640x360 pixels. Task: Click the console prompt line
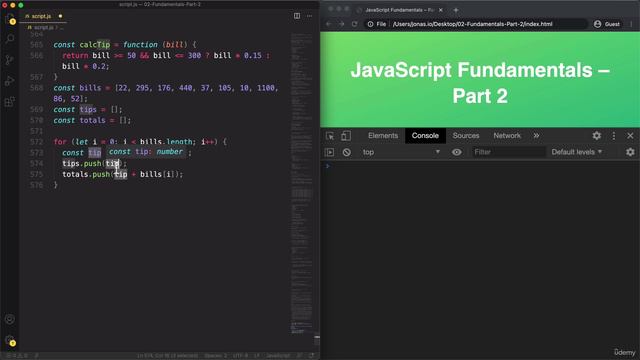[480, 166]
